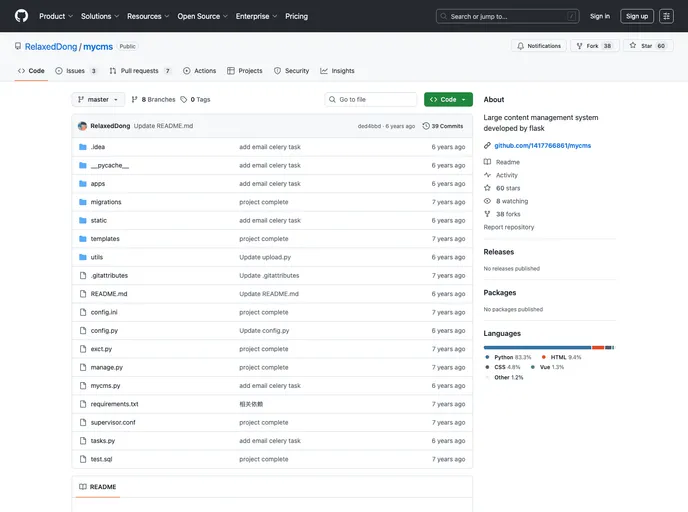Switch to the Actions tab
The image size is (688, 512).
[200, 71]
